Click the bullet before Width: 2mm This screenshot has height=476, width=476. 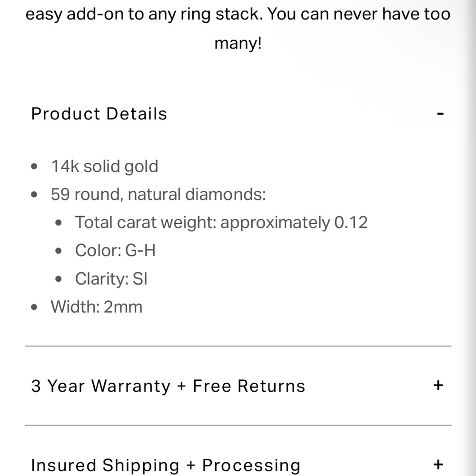coord(34,307)
